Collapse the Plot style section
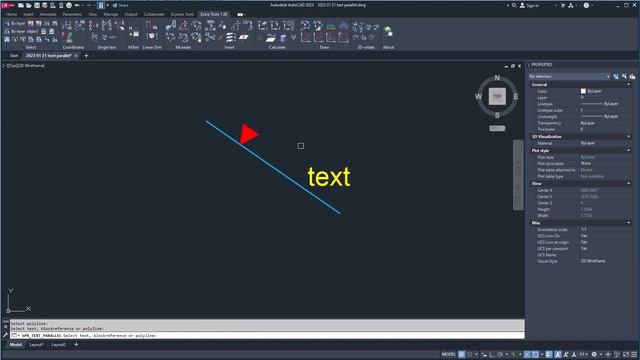 click(628, 150)
